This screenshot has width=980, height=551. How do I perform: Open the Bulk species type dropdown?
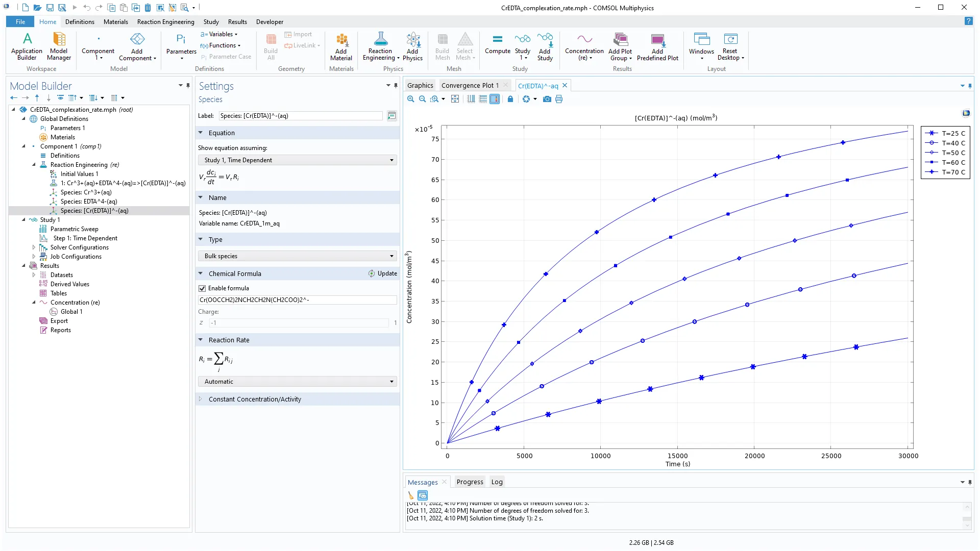(297, 256)
